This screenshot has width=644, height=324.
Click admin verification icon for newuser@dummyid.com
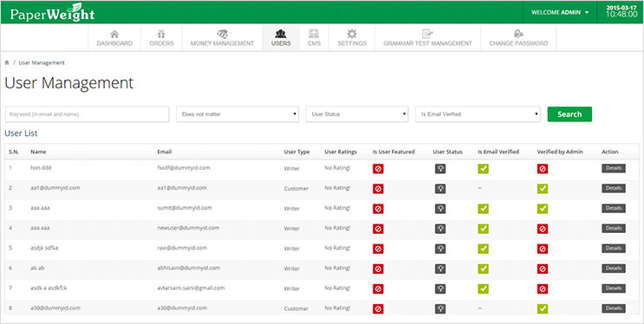coord(543,229)
